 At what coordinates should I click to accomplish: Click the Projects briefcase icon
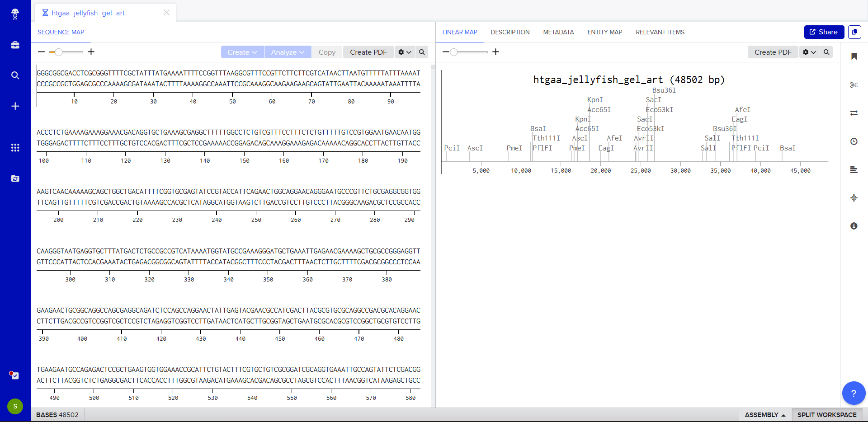coord(15,45)
